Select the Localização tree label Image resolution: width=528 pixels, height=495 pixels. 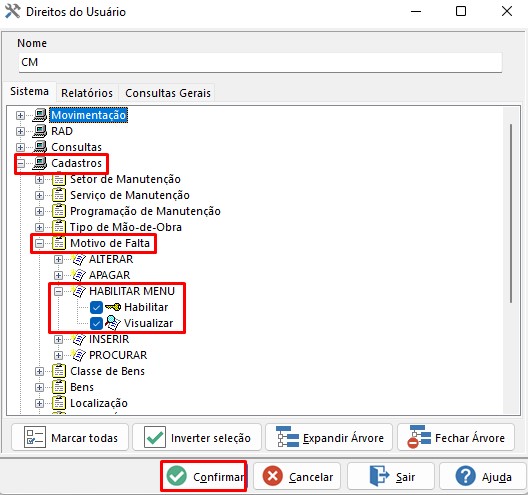99,403
